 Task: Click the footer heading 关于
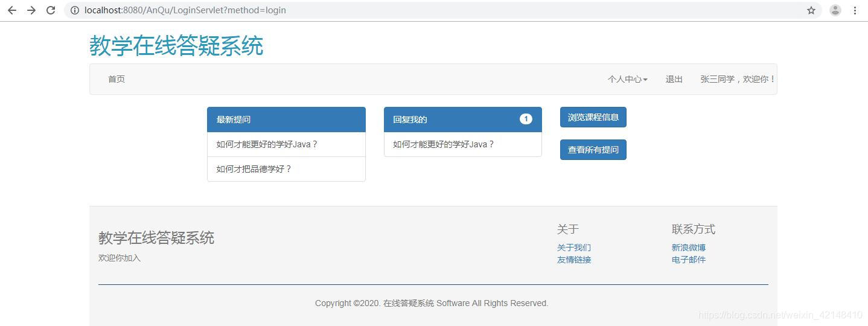pos(568,229)
